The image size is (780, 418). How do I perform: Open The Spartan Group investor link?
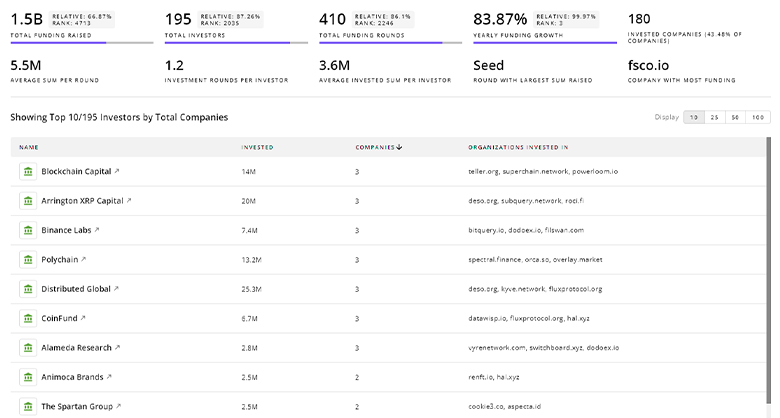coord(77,406)
